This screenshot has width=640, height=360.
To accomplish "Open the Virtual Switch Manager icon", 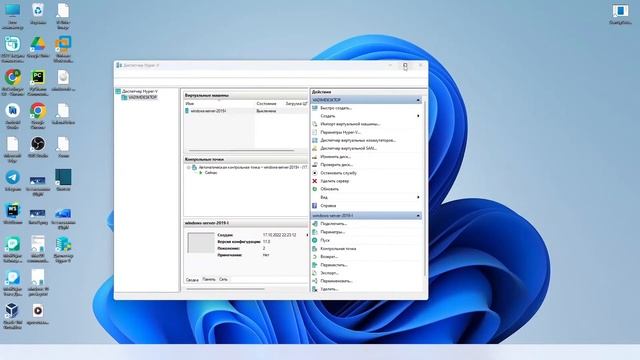I will 315,140.
